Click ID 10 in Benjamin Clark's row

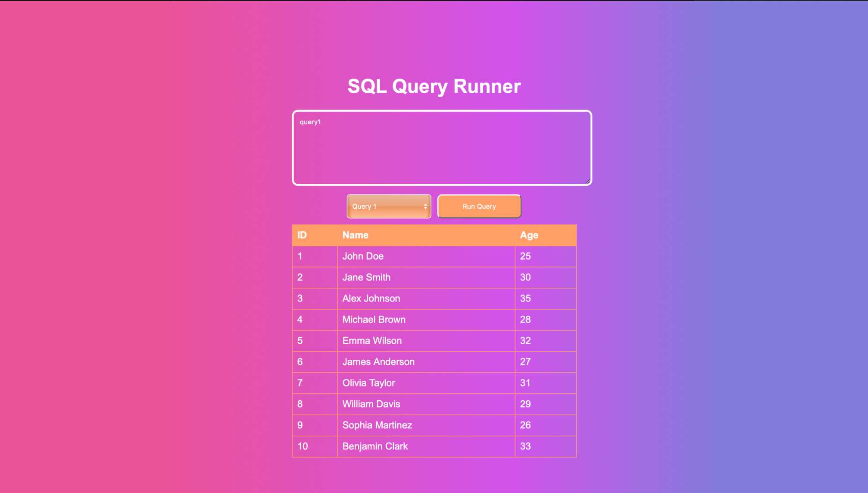(315, 446)
